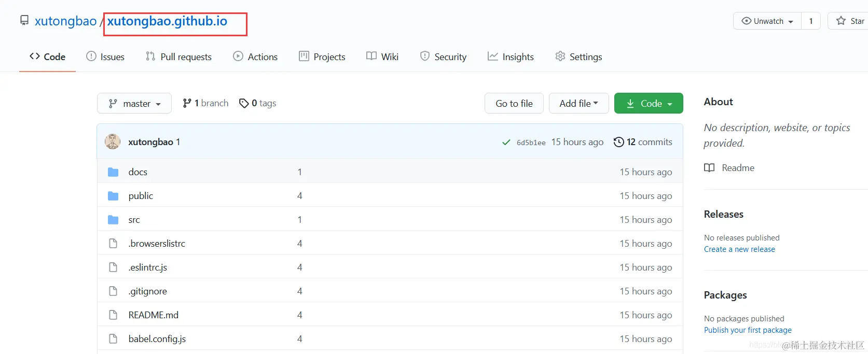Open the Packages heading link

click(x=725, y=295)
